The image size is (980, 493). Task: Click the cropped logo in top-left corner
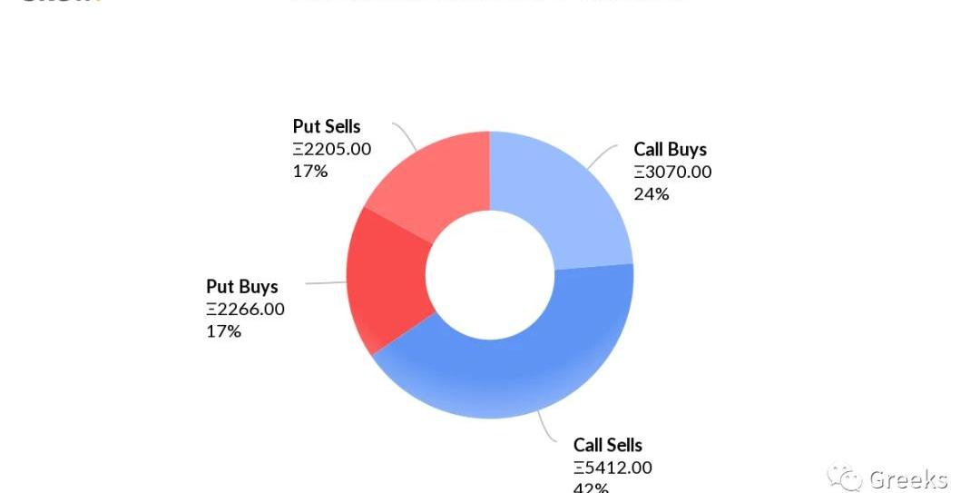click(x=60, y=3)
